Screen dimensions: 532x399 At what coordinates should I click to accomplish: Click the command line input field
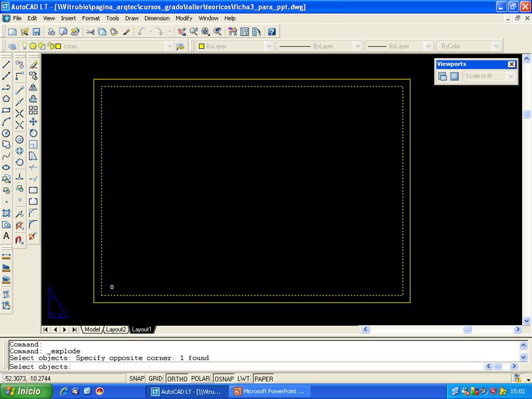click(x=246, y=367)
